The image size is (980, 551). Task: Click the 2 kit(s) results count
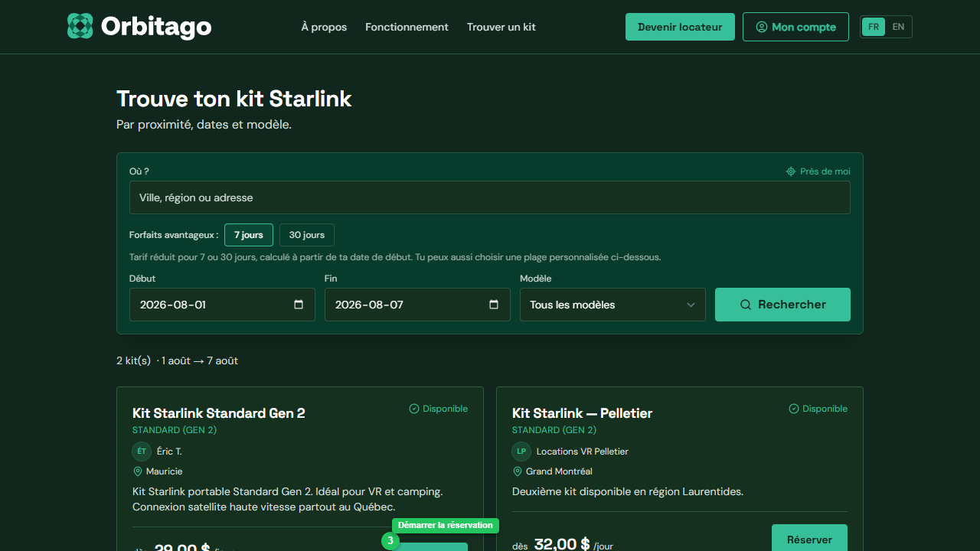(x=134, y=360)
